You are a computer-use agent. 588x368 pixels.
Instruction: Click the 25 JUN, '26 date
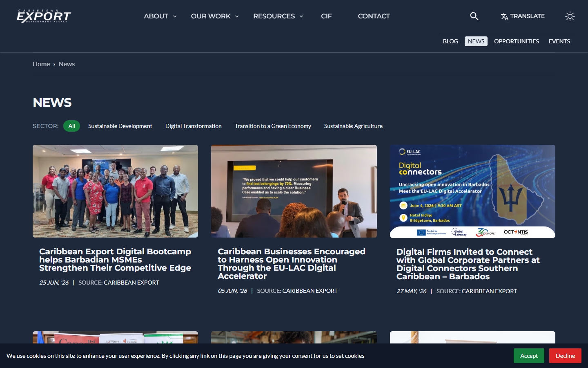[x=54, y=283]
